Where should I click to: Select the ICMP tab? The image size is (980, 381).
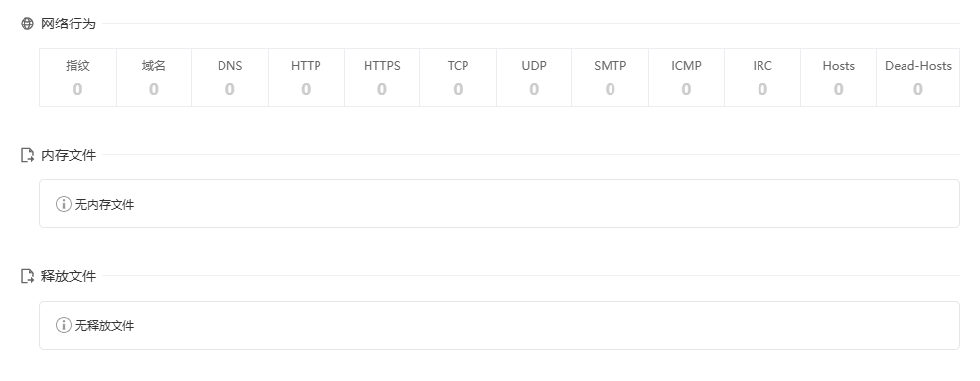click(x=686, y=77)
